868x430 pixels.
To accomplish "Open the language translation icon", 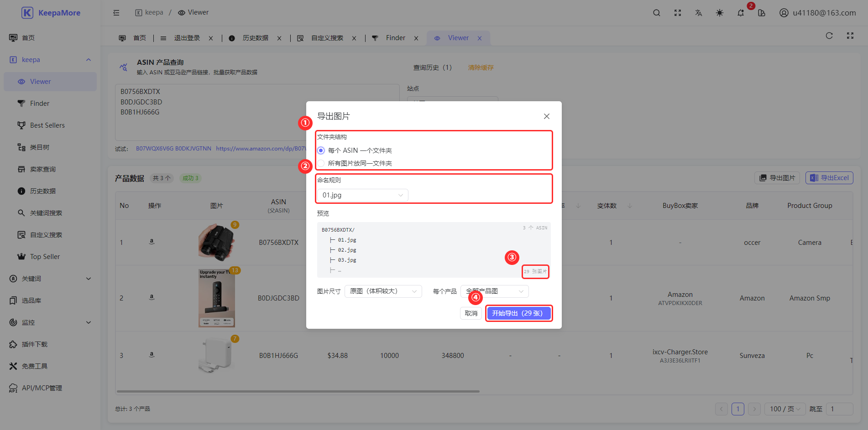I will [x=698, y=13].
